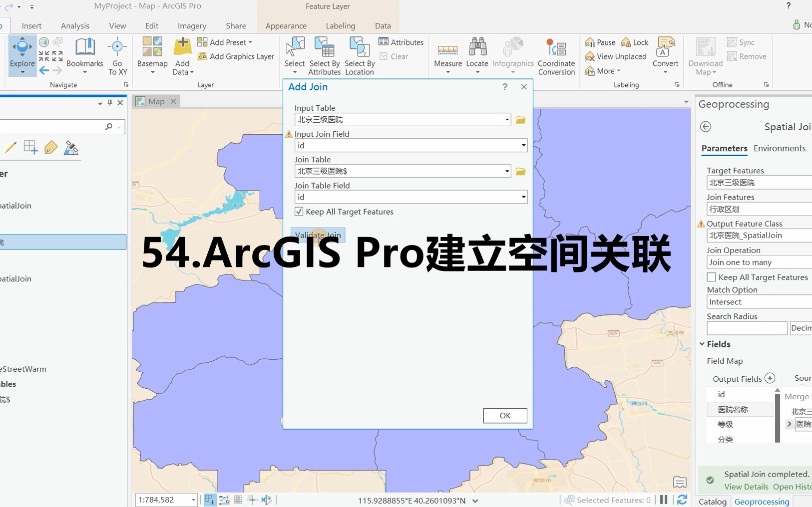The width and height of the screenshot is (812, 507).
Task: Click View Details link for Spatial Join
Action: pos(746,487)
